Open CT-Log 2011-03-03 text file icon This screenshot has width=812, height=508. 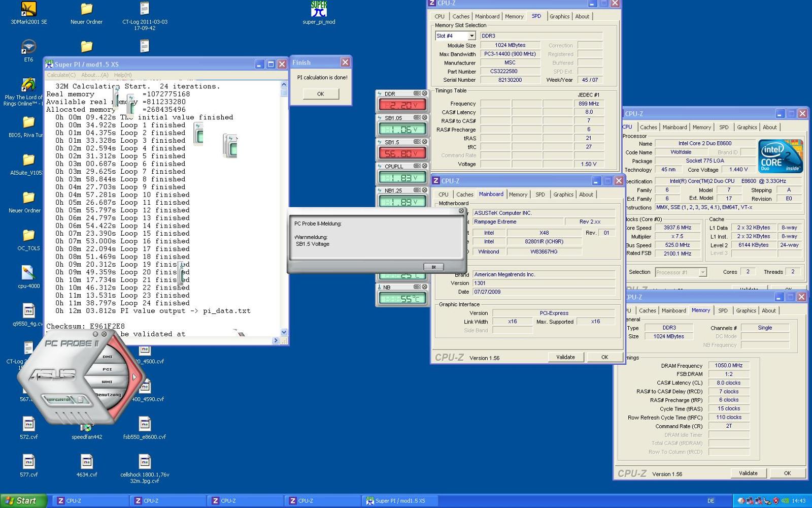tap(145, 15)
